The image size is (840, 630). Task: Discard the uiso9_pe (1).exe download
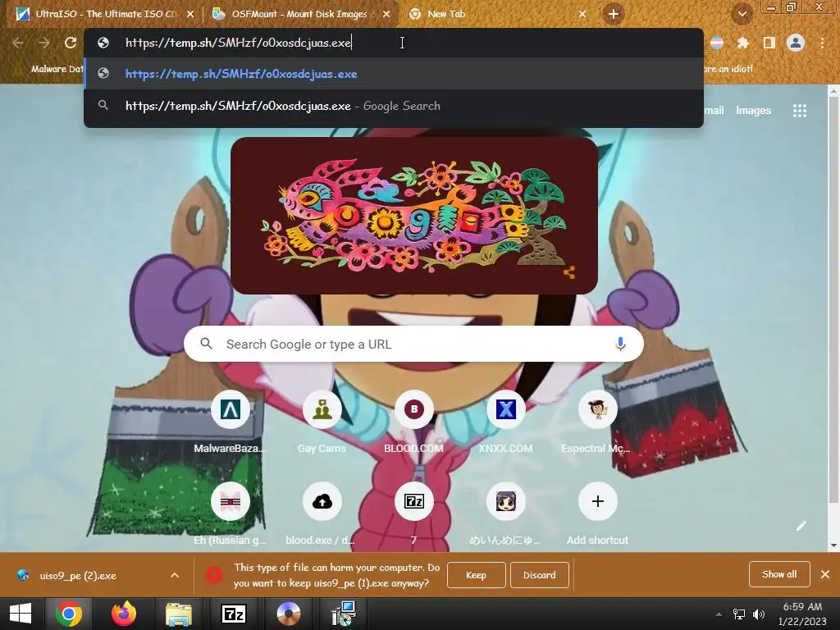click(x=539, y=575)
